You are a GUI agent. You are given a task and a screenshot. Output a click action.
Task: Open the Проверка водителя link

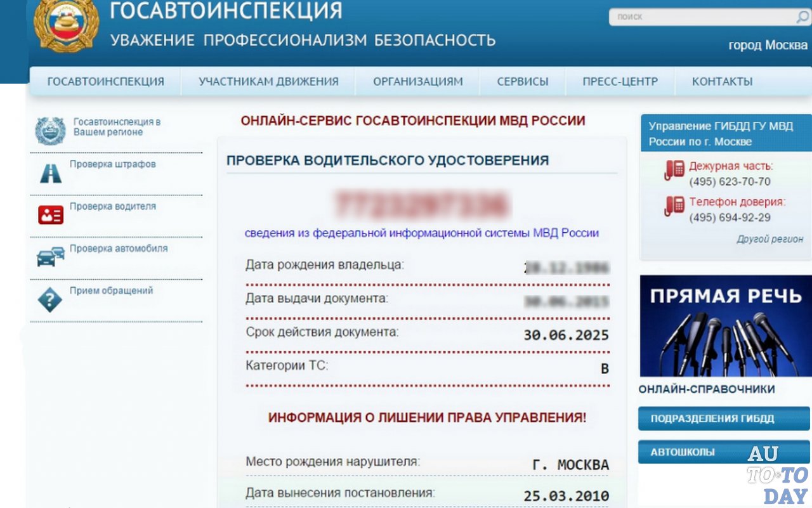click(112, 206)
